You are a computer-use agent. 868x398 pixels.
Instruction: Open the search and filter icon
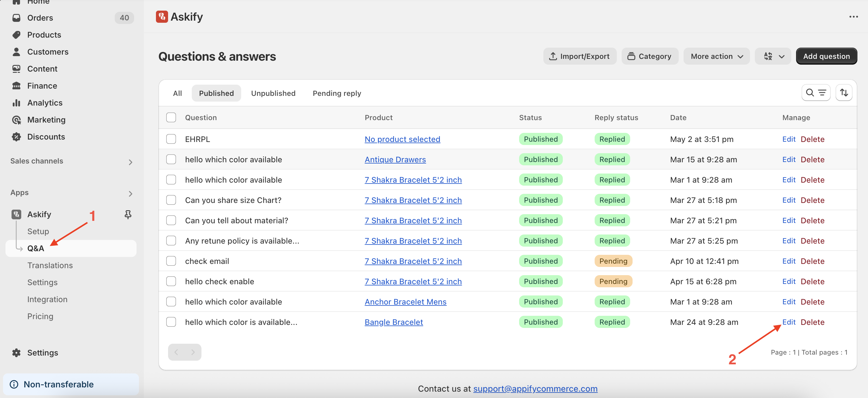tap(816, 93)
